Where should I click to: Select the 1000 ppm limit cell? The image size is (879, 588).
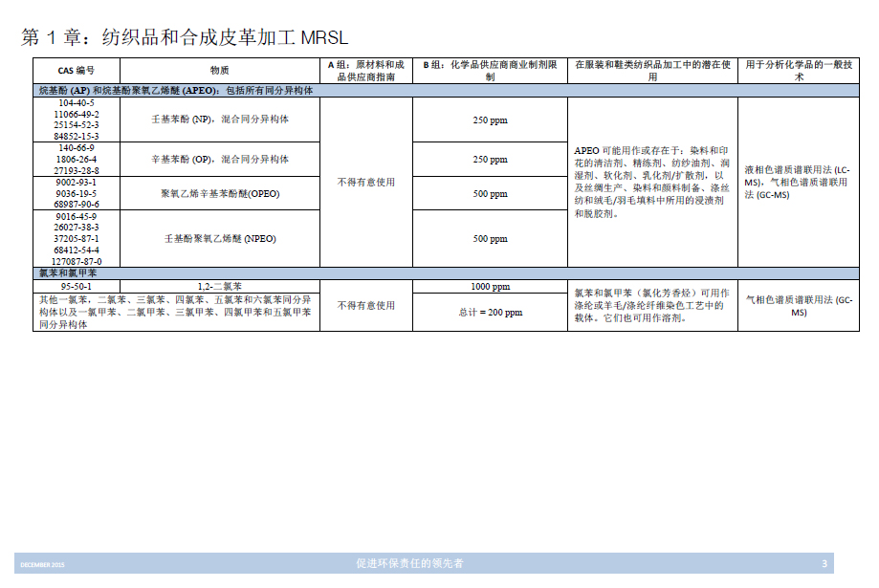pyautogui.click(x=490, y=287)
